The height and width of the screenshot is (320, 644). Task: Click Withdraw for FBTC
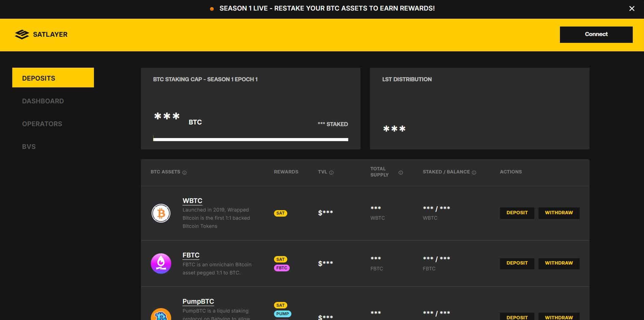pos(559,263)
